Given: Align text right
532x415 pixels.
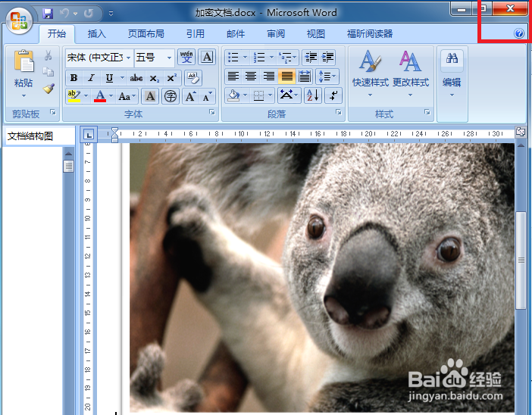Looking at the screenshot, I should point(269,76).
